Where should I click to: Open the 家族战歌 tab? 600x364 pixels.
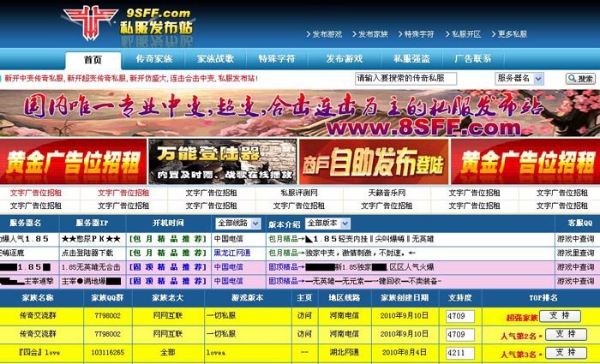[x=215, y=59]
